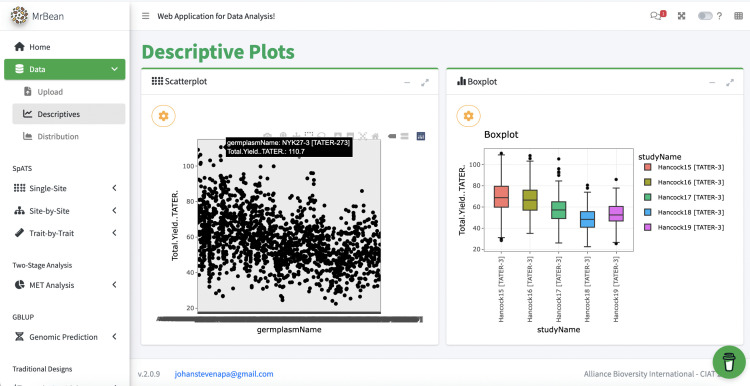Open the Boxplot settings gear button
This screenshot has width=750, height=386.
(x=468, y=116)
